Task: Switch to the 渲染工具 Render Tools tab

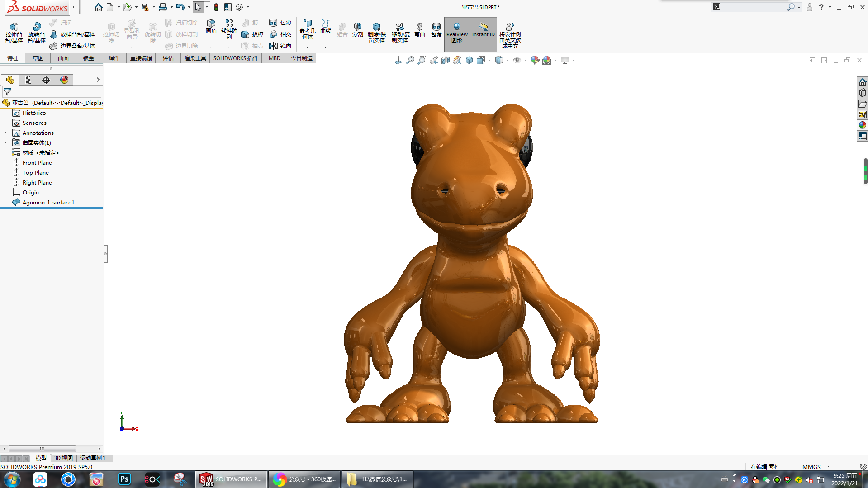Action: (x=195, y=58)
